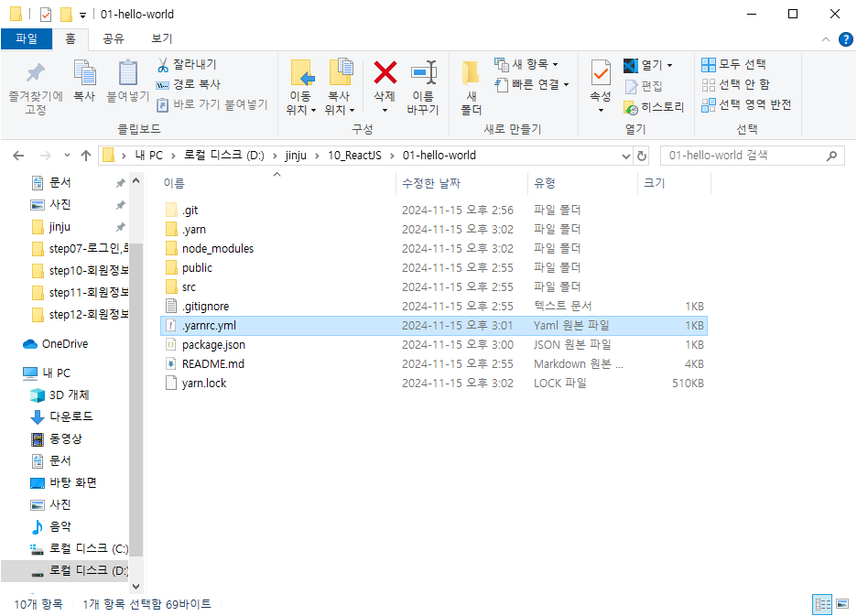
Task: Click the 01-hello-world search box
Action: (752, 156)
